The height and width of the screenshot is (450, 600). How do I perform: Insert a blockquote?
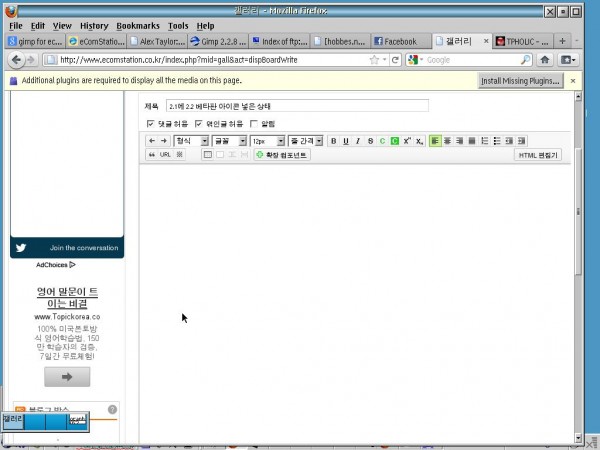pyautogui.click(x=152, y=155)
